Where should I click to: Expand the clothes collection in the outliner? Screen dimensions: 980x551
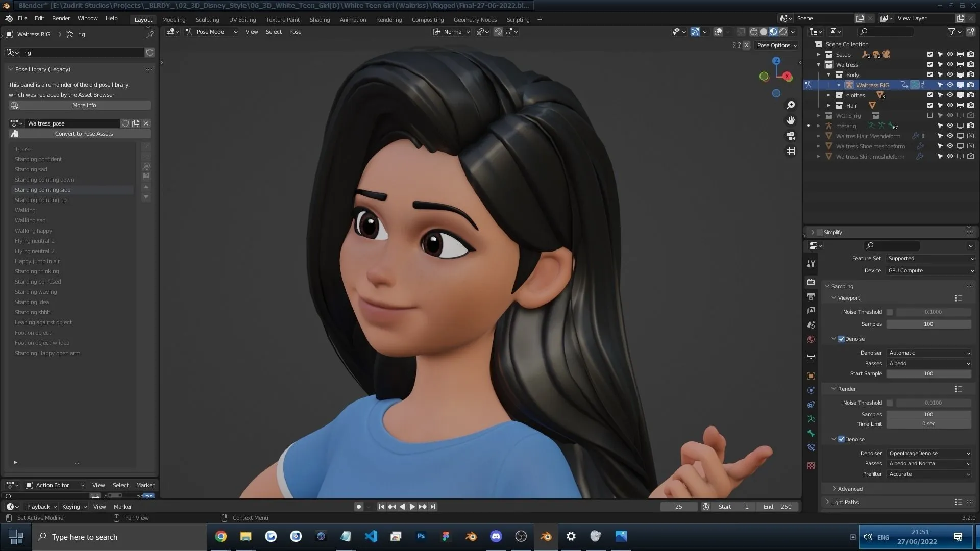click(829, 95)
